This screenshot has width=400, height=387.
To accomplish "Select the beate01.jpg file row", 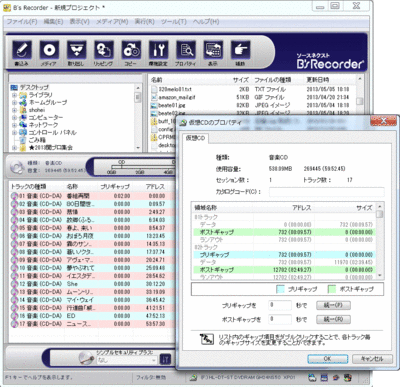I will [x=253, y=105].
